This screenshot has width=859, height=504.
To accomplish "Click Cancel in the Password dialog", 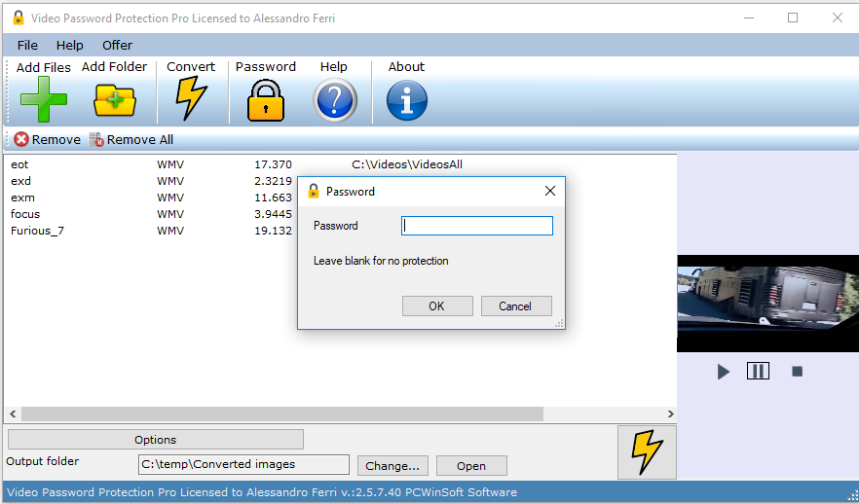I will (x=516, y=306).
